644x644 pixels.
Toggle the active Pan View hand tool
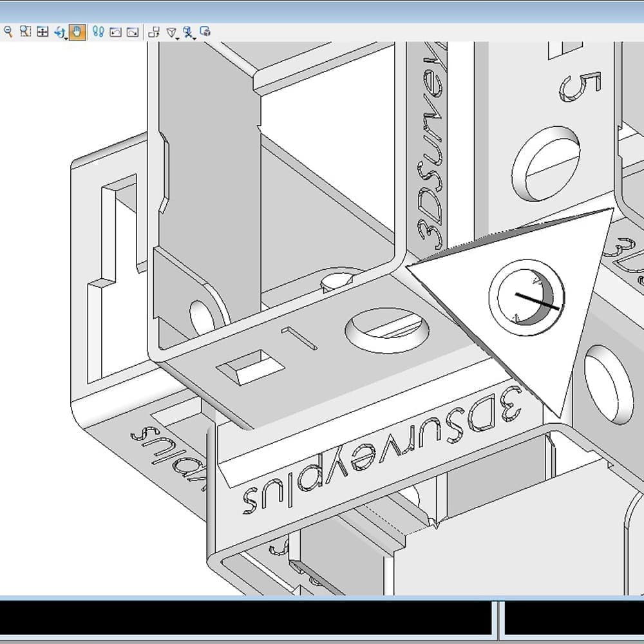[x=77, y=32]
